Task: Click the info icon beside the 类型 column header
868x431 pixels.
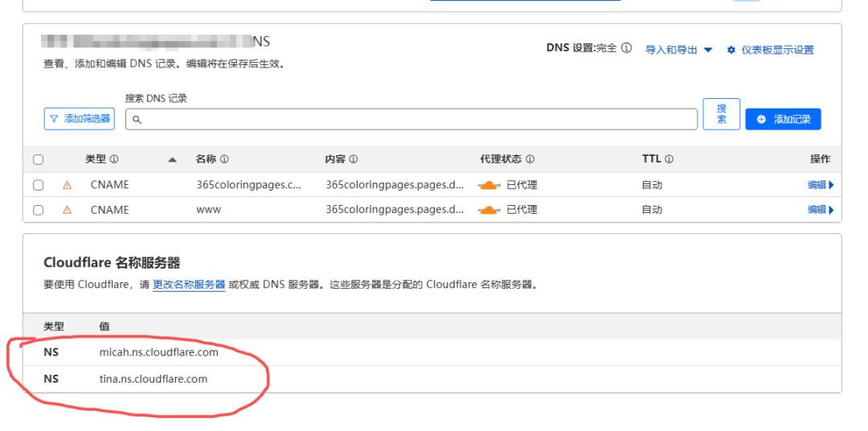Action: coord(114,159)
